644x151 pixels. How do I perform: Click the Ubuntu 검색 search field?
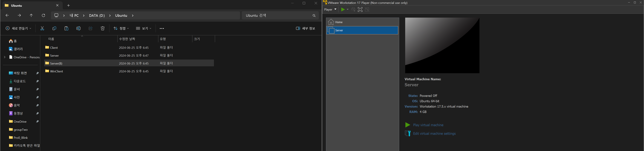click(278, 15)
